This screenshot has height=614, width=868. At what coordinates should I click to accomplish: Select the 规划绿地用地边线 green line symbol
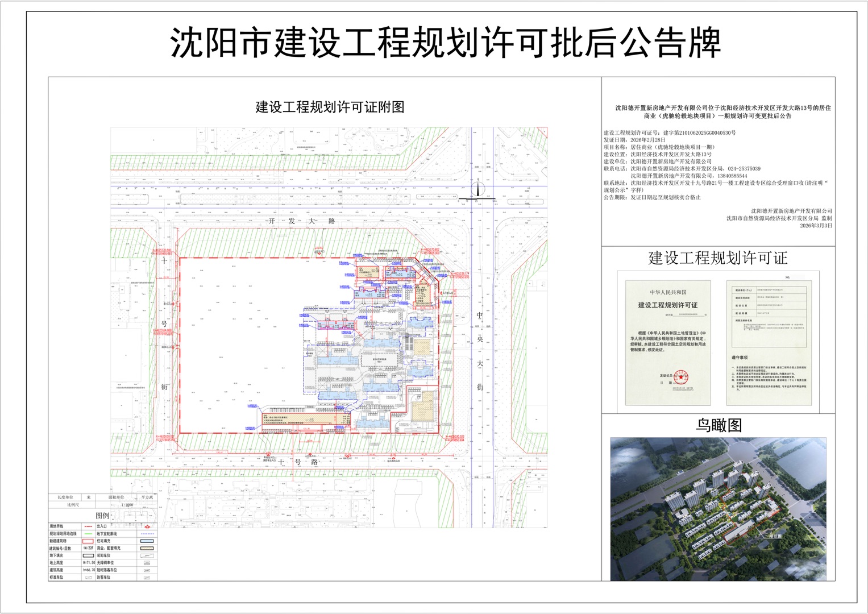point(89,534)
